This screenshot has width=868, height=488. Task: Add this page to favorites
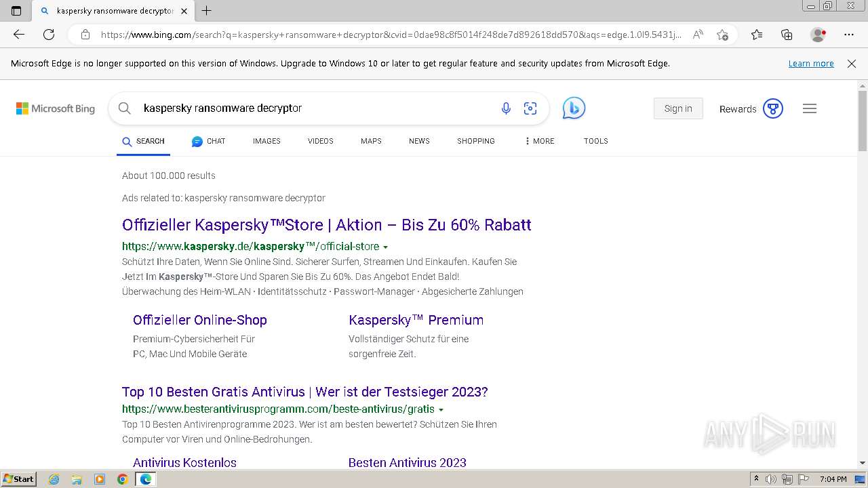click(723, 35)
